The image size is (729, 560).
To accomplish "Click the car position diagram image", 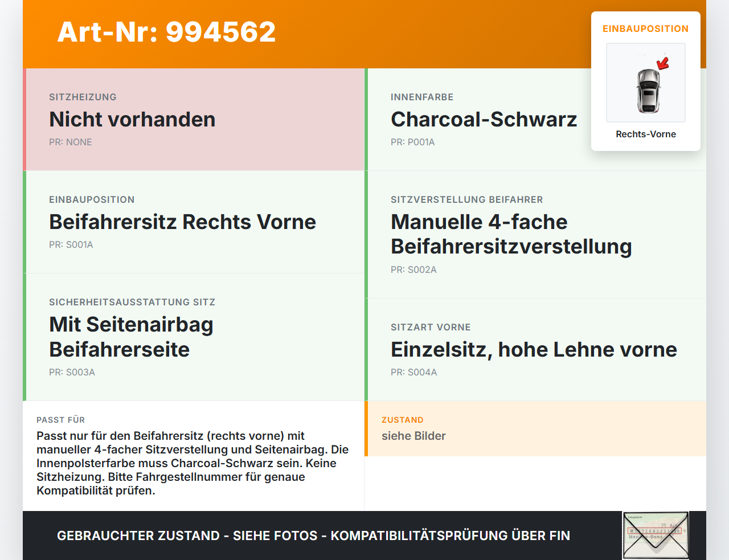I will point(646,83).
